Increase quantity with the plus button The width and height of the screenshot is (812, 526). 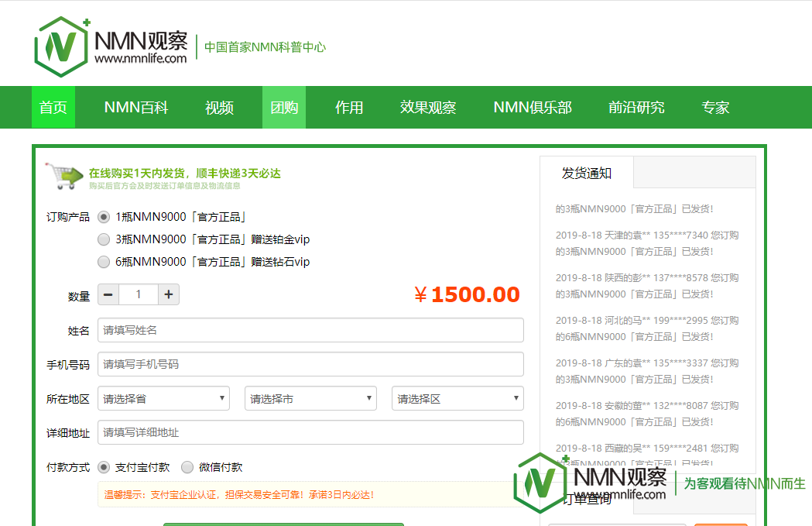(168, 294)
